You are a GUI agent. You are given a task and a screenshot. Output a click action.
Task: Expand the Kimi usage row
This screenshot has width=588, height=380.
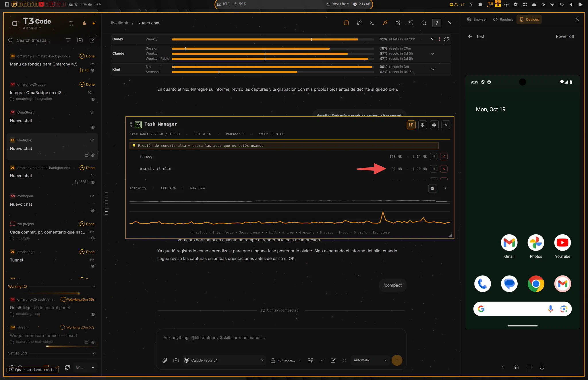tap(433, 69)
